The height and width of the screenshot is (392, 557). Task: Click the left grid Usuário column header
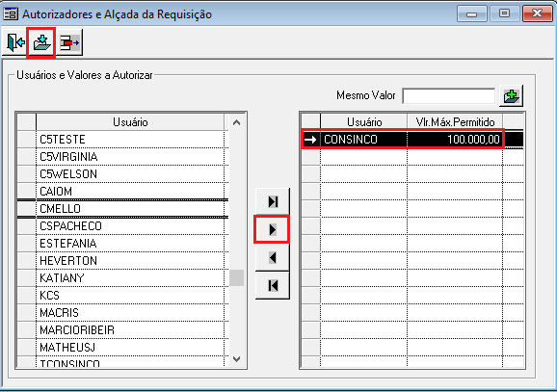tap(130, 122)
